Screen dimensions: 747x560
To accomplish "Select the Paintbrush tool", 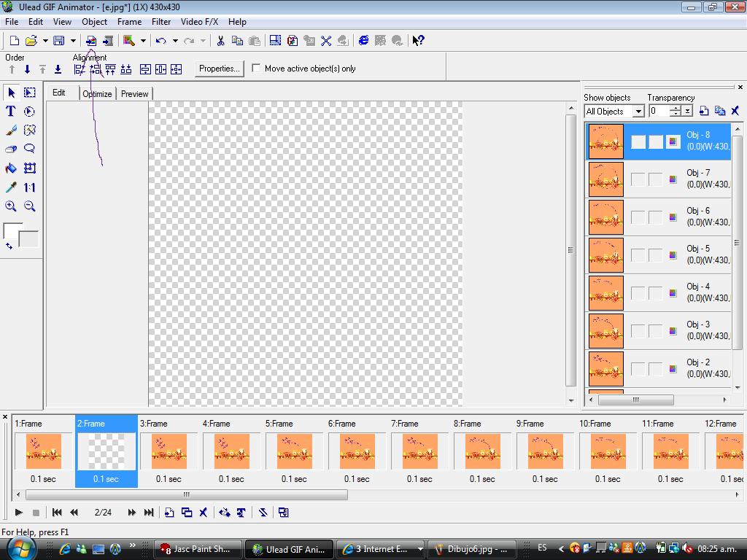I will 10,130.
